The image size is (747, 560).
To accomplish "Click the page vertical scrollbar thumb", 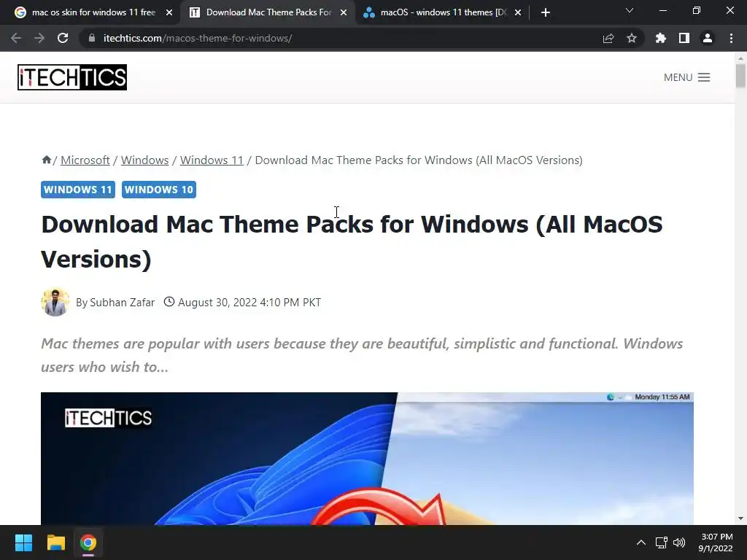I will 740,76.
